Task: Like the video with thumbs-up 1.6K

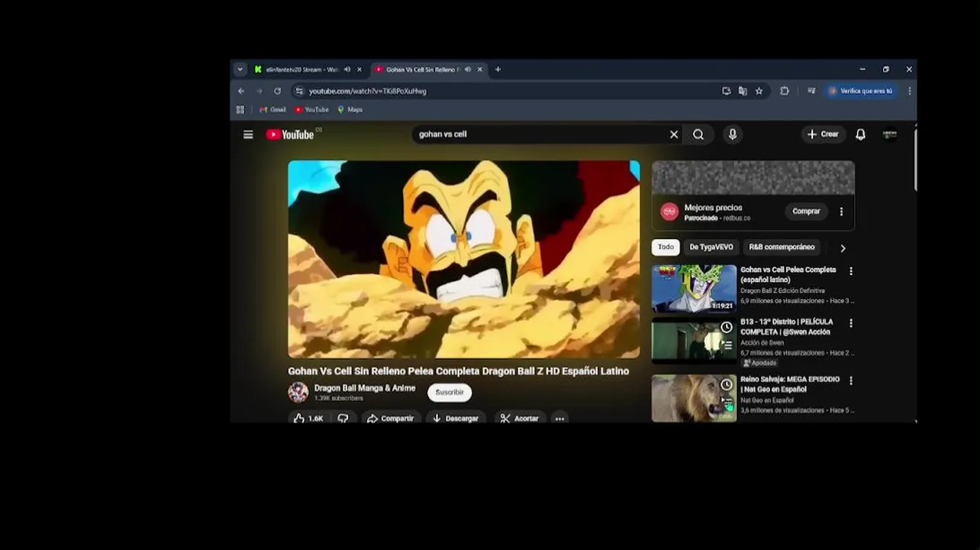Action: click(308, 419)
